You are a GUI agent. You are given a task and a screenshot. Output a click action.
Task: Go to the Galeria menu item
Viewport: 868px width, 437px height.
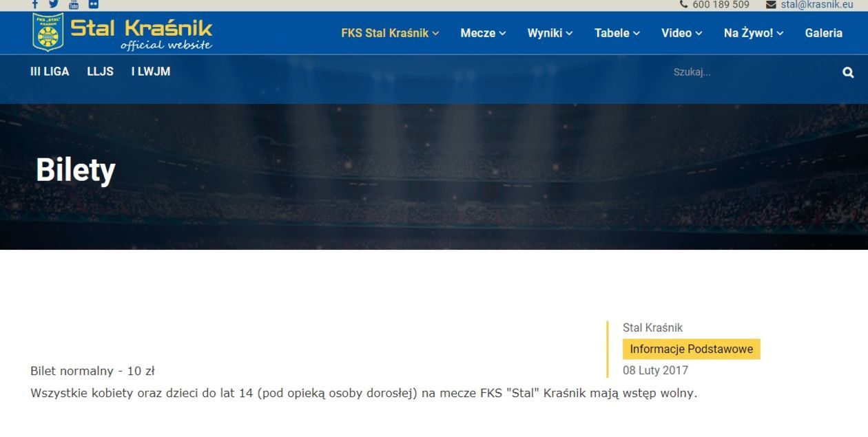pyautogui.click(x=823, y=33)
